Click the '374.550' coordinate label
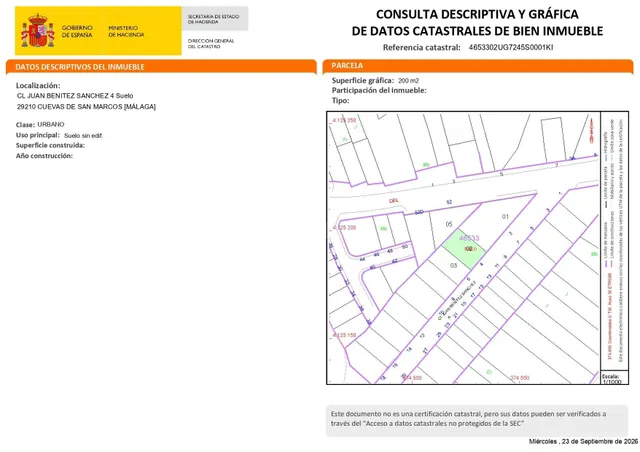The height and width of the screenshot is (452, 640). (520, 378)
